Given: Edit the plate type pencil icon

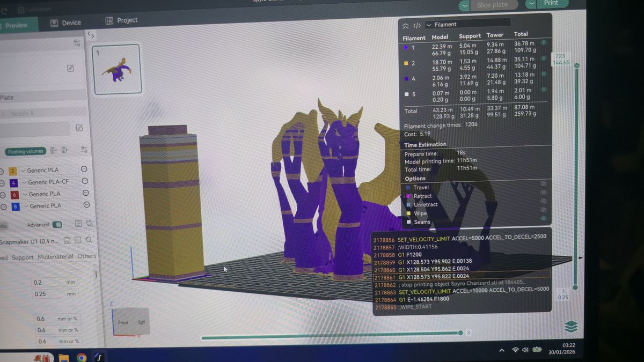Looking at the screenshot, I should click(79, 128).
